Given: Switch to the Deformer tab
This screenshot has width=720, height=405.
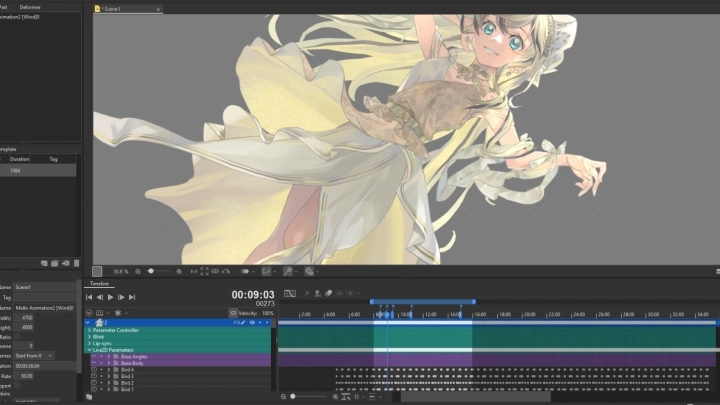Looking at the screenshot, I should (30, 7).
